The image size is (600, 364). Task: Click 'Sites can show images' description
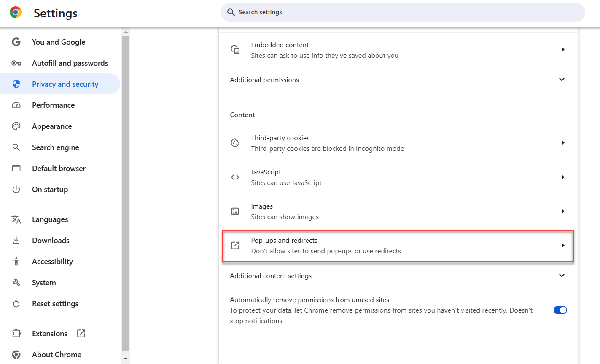(285, 217)
